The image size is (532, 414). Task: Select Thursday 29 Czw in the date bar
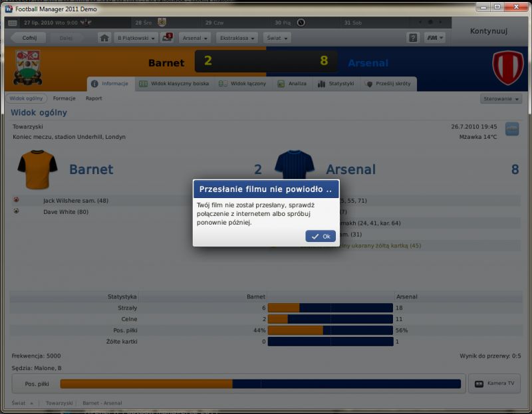pyautogui.click(x=214, y=23)
